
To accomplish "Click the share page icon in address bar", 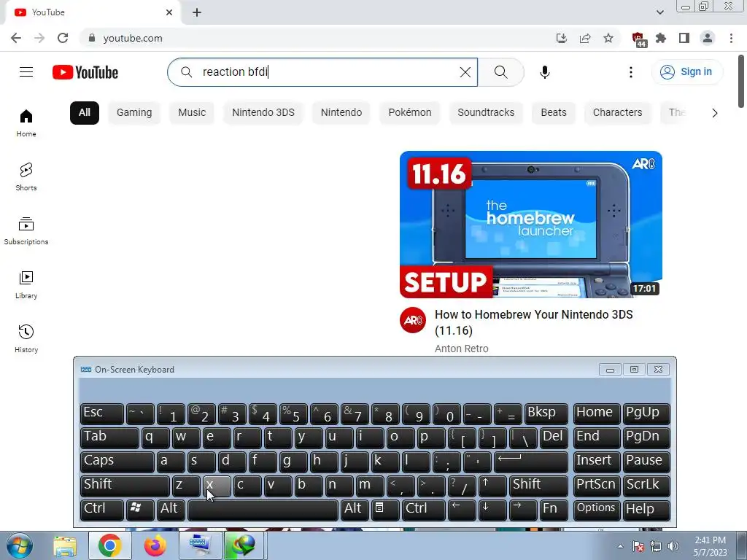I will [585, 38].
